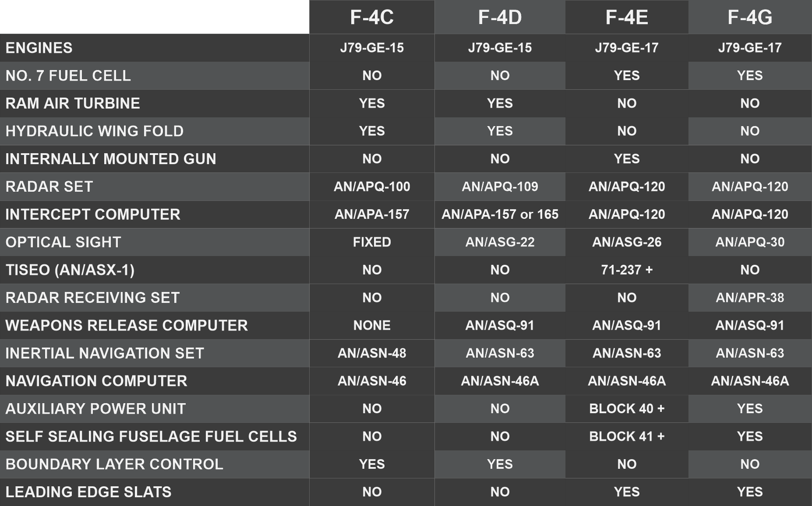
Task: Click the LEADING EDGE SLATS row label
Action: [88, 492]
